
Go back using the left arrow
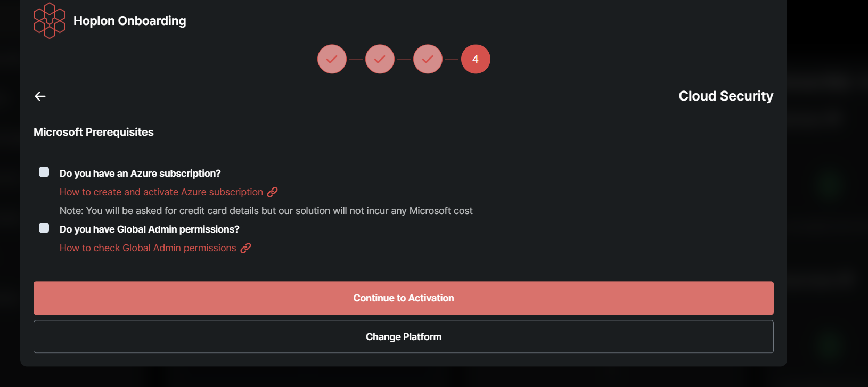40,96
